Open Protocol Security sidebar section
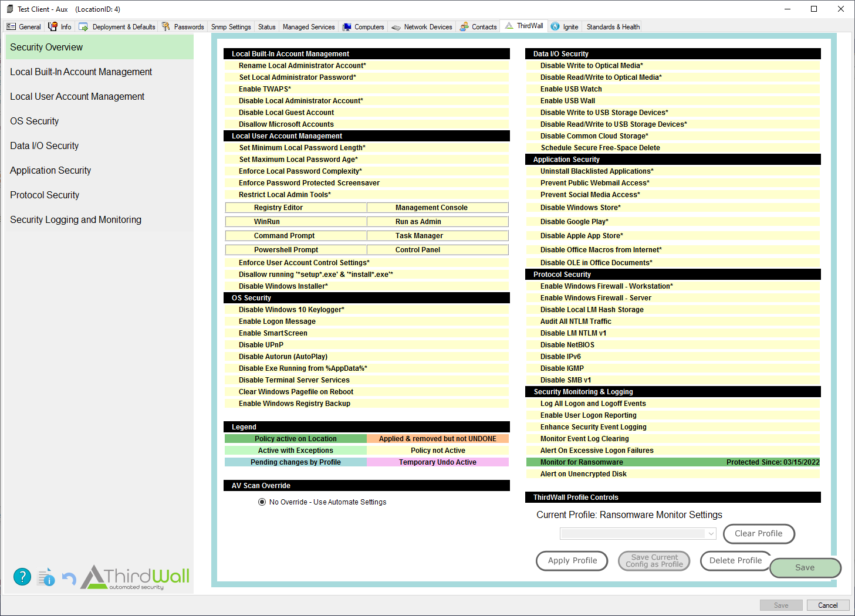This screenshot has height=616, width=855. click(100, 195)
